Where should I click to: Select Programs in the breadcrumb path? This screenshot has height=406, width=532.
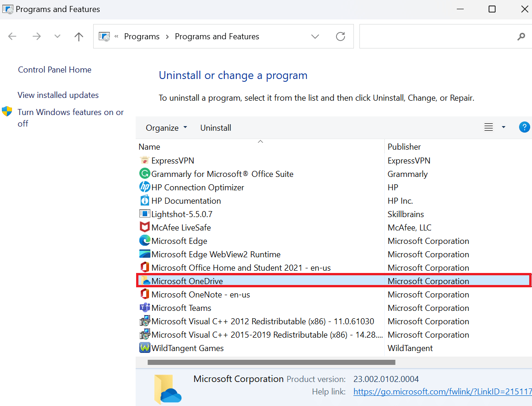pyautogui.click(x=142, y=36)
